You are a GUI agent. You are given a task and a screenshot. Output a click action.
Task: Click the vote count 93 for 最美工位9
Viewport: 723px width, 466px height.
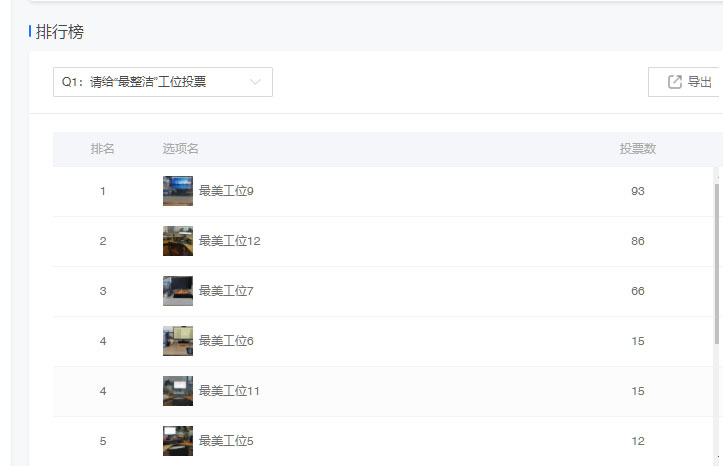click(638, 191)
